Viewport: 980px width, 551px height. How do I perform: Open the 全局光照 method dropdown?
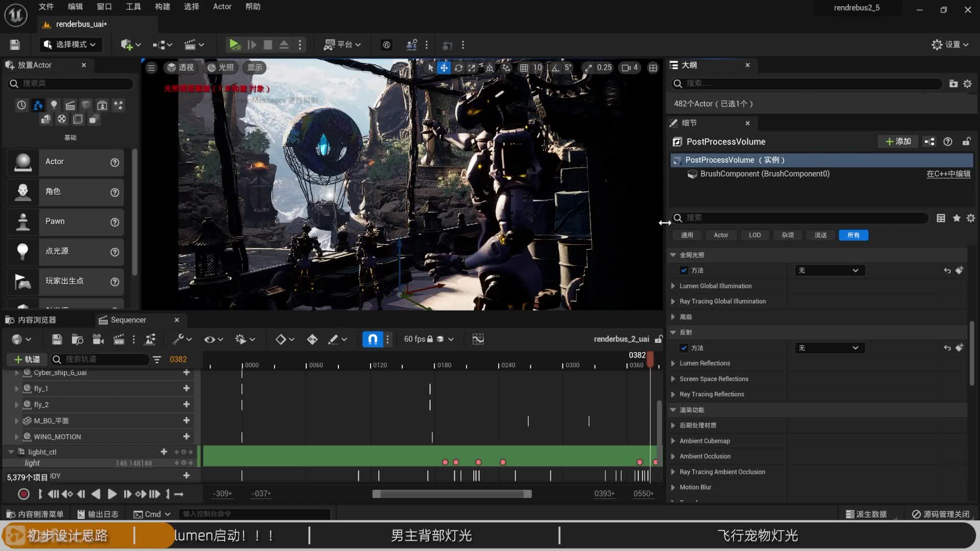[829, 270]
